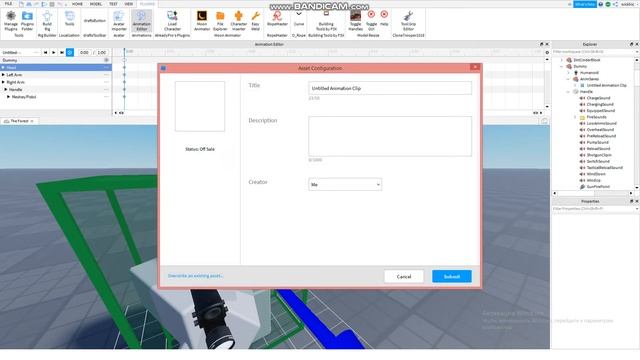Select The Forest viewport tab
The width and height of the screenshot is (640, 360).
(19, 121)
